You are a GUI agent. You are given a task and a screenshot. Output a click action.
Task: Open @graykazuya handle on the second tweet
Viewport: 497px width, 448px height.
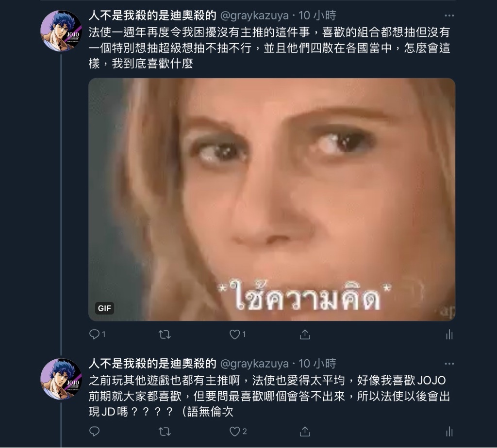click(254, 364)
